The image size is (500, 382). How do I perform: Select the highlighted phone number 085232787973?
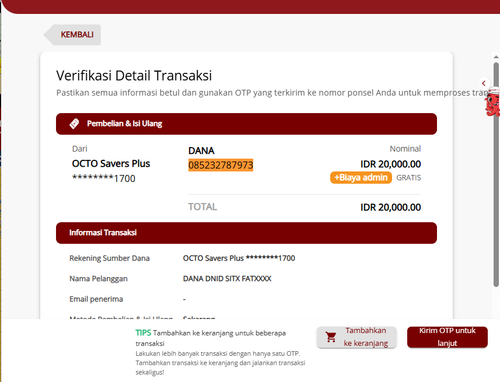[221, 165]
